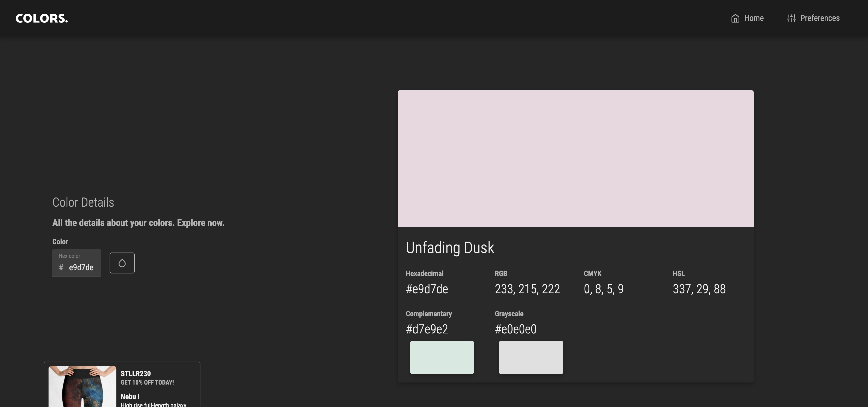Click the #e9d7de hexadecimal value
Image resolution: width=868 pixels, height=407 pixels.
tap(427, 289)
